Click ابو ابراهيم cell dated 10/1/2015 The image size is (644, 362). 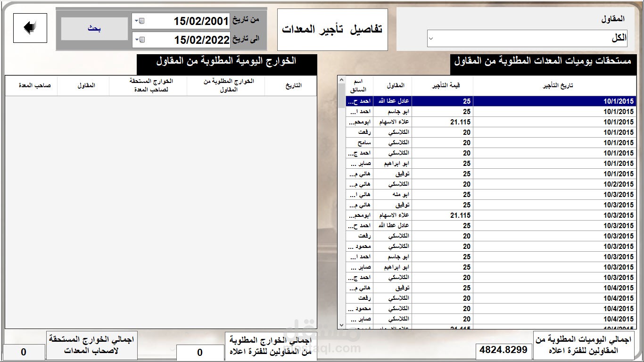pos(392,164)
